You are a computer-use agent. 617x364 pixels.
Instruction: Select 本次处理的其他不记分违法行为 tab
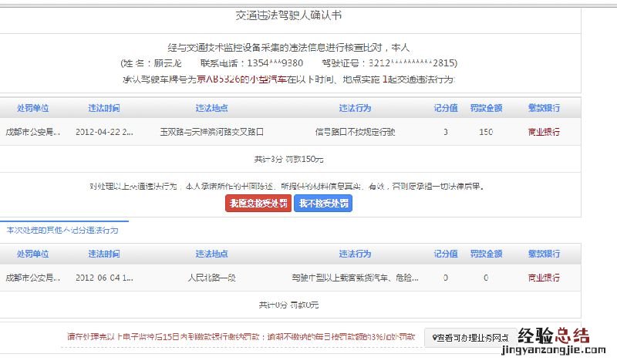(x=62, y=231)
